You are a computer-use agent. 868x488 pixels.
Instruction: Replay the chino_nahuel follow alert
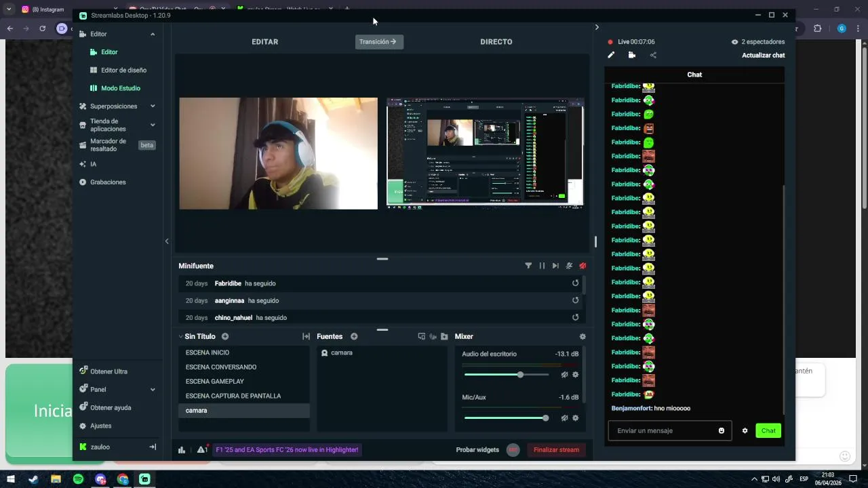[x=575, y=317]
